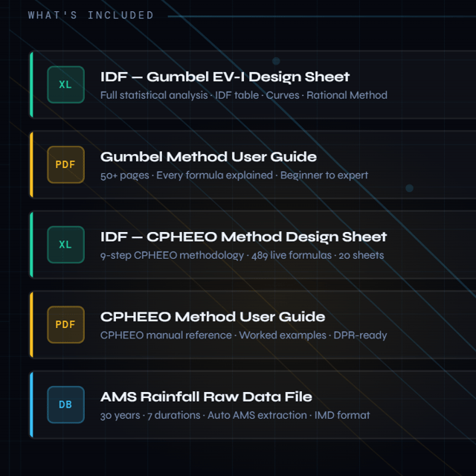The height and width of the screenshot is (476, 476).
Task: Click the WHAT'S INCLUDED section header
Action: (x=91, y=15)
